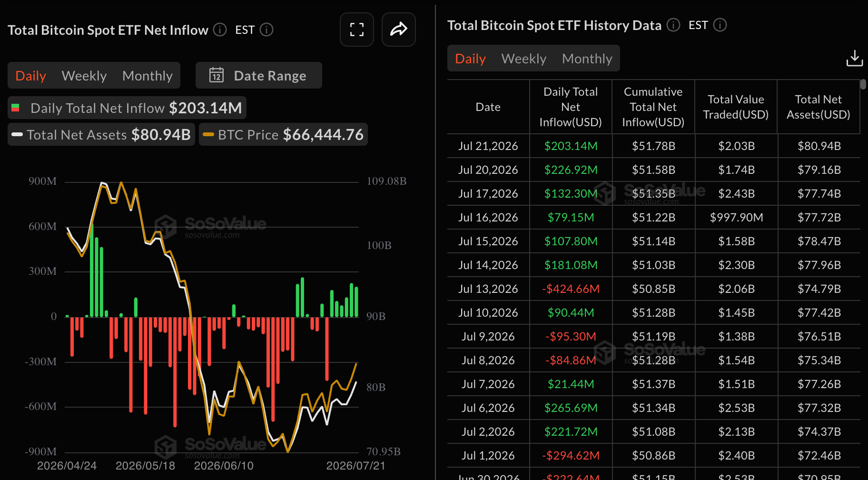
Task: Click info icon next to EST in chart panel
Action: coord(266,30)
